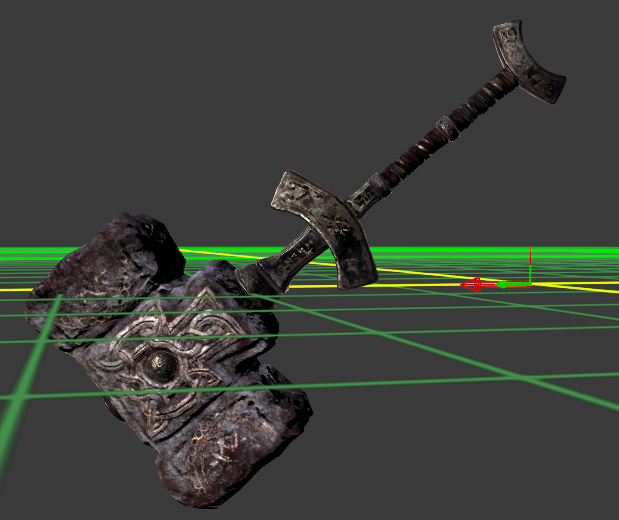Pick the leather-wrapped grip of the warhammer handle
The height and width of the screenshot is (520, 619).
(x=447, y=128)
